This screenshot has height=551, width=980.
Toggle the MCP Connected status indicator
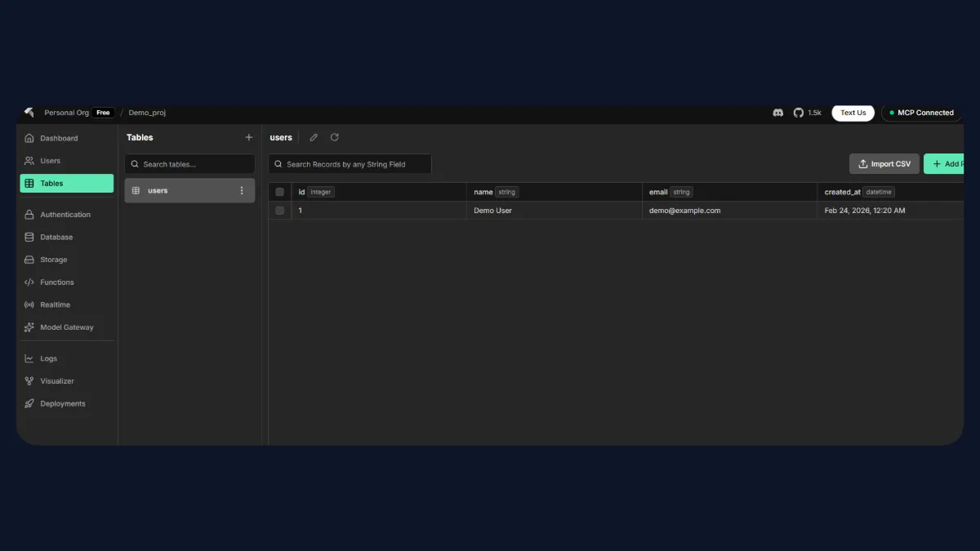pyautogui.click(x=920, y=113)
